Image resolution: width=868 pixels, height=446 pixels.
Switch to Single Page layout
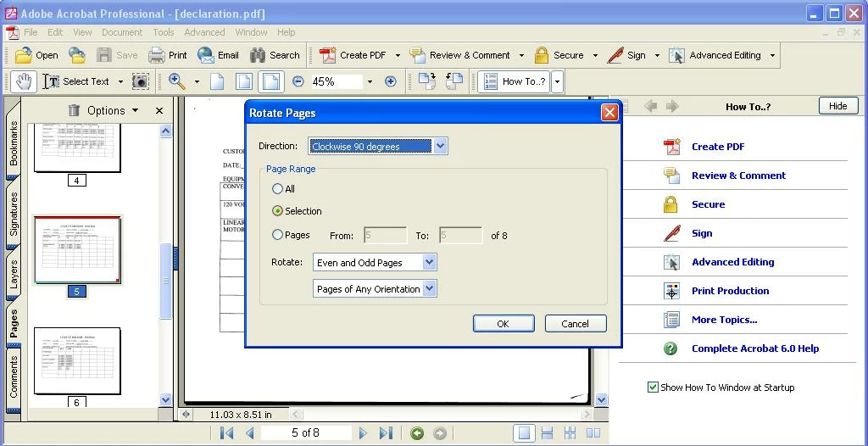(x=523, y=432)
